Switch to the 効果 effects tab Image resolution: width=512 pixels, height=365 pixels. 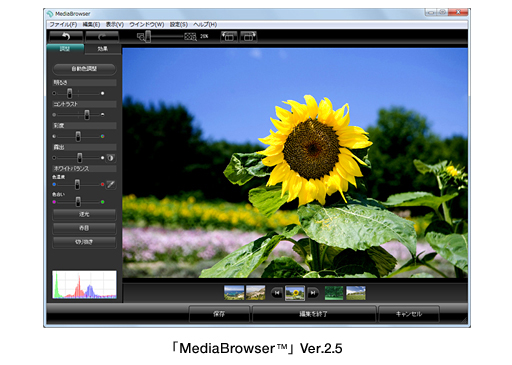click(103, 49)
